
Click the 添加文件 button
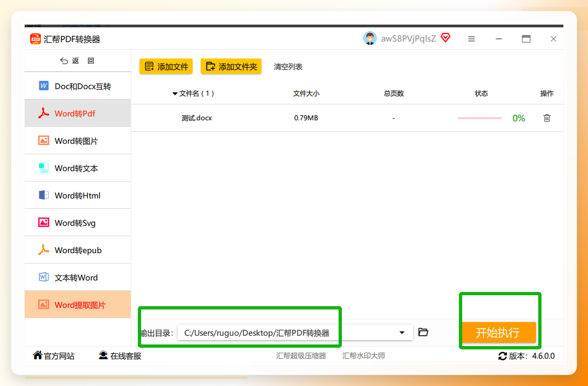(166, 67)
